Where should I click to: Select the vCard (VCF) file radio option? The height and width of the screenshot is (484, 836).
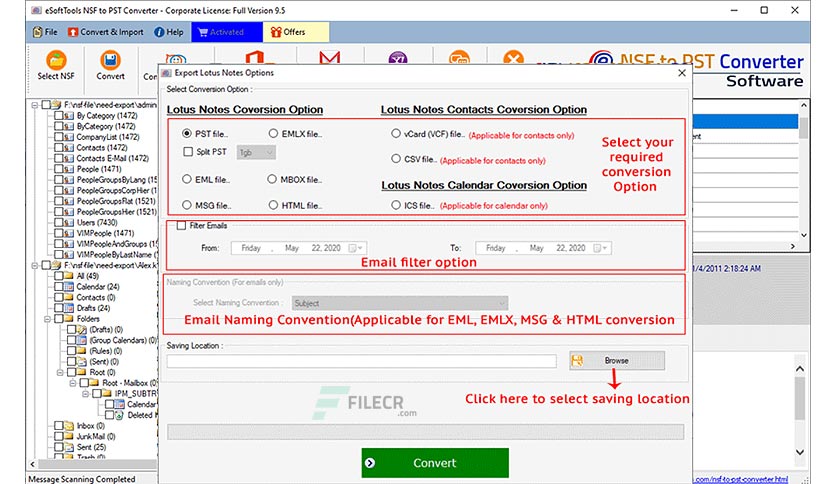pyautogui.click(x=396, y=133)
